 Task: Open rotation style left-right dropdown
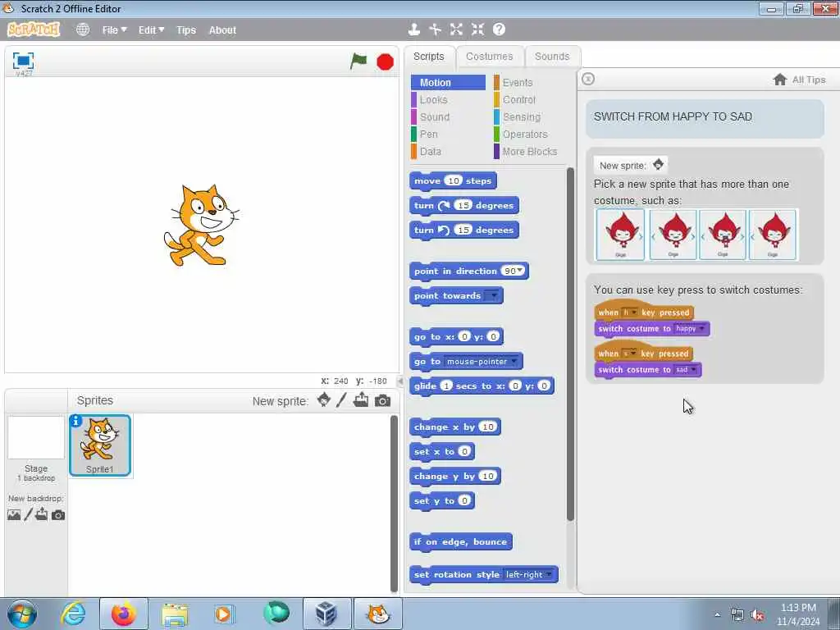pos(549,574)
